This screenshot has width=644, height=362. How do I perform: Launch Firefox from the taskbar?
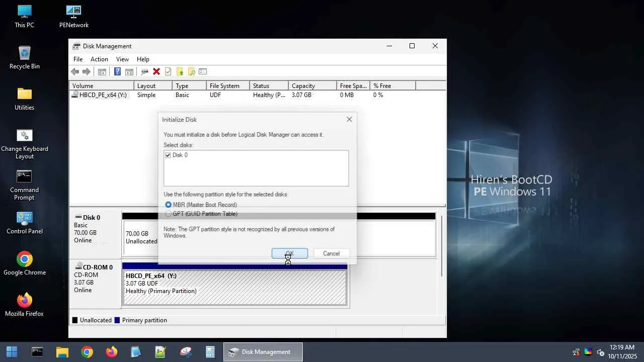[x=112, y=352]
